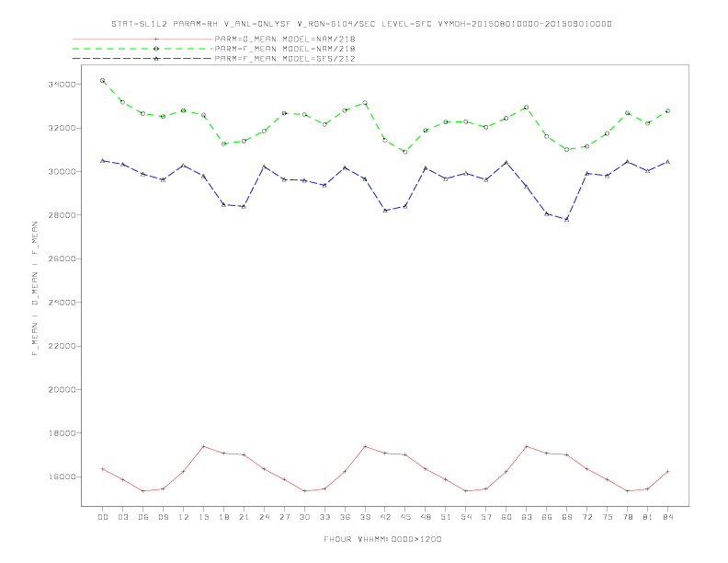
Task: Click y-axis tick label 24000
Action: (x=62, y=303)
